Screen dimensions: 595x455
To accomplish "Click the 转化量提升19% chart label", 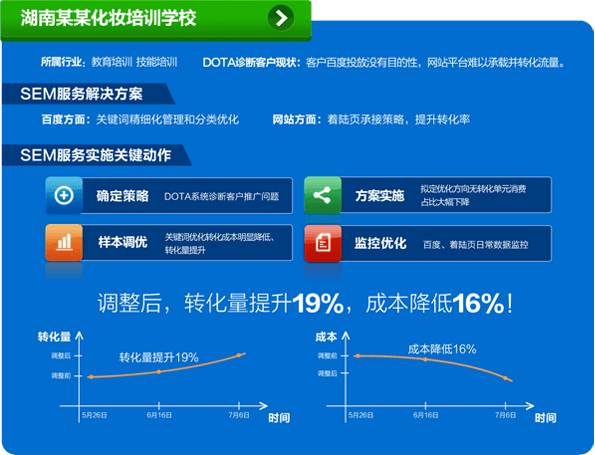I will (159, 357).
